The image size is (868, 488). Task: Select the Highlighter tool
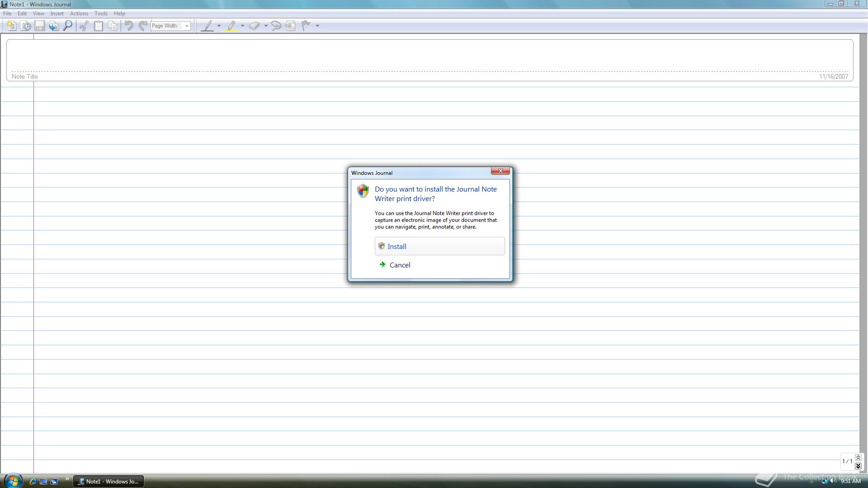[x=231, y=26]
